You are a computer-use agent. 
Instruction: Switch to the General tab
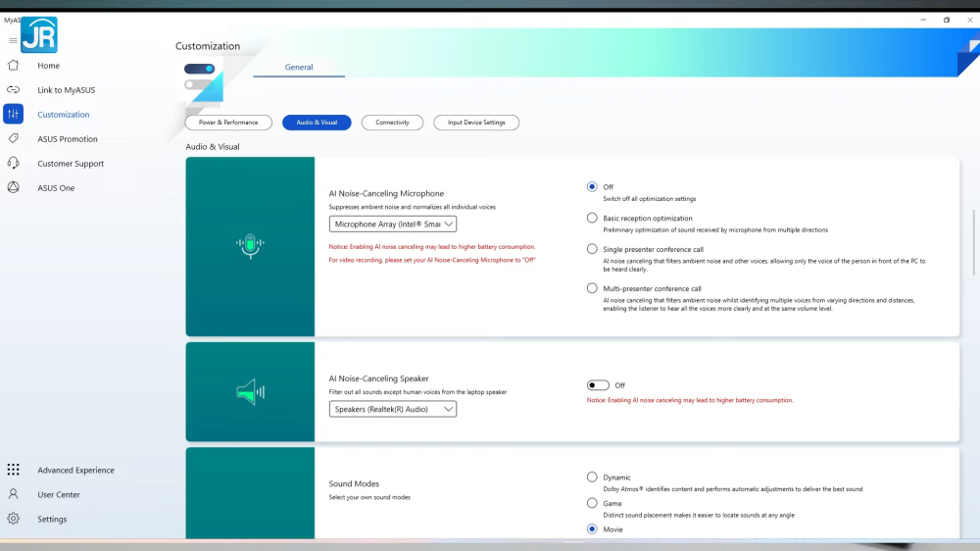[x=299, y=67]
